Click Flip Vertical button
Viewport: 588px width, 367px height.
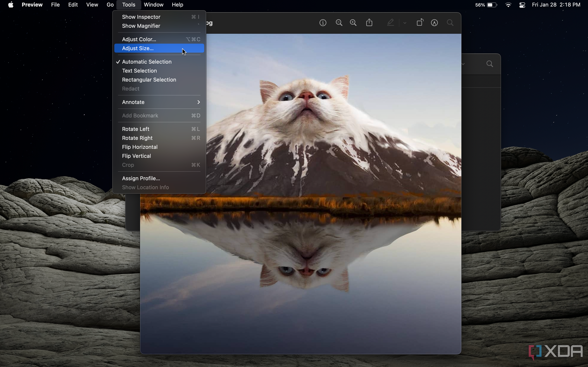click(136, 156)
